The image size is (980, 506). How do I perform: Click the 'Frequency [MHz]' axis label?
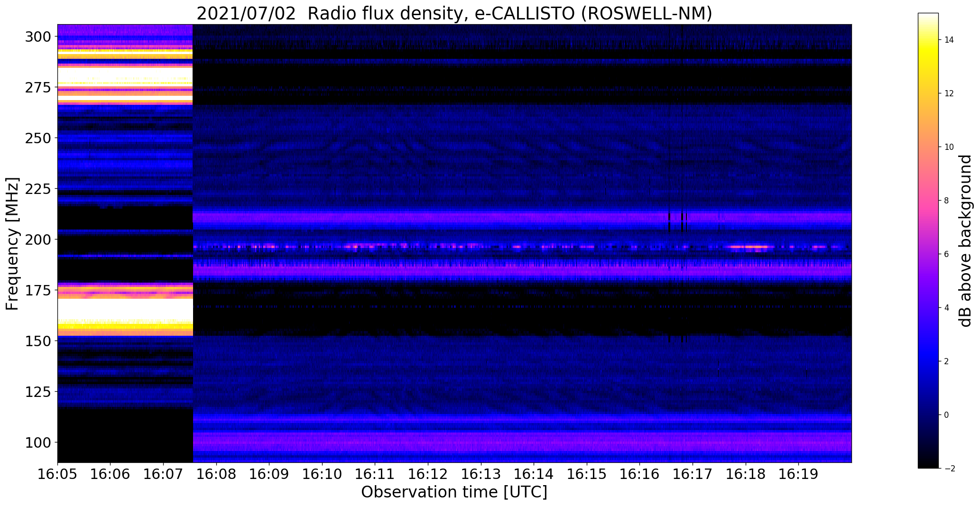tap(13, 244)
